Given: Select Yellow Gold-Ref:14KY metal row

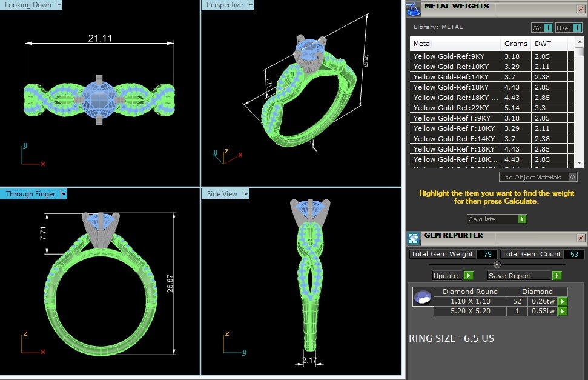Looking at the screenshot, I should [x=455, y=77].
